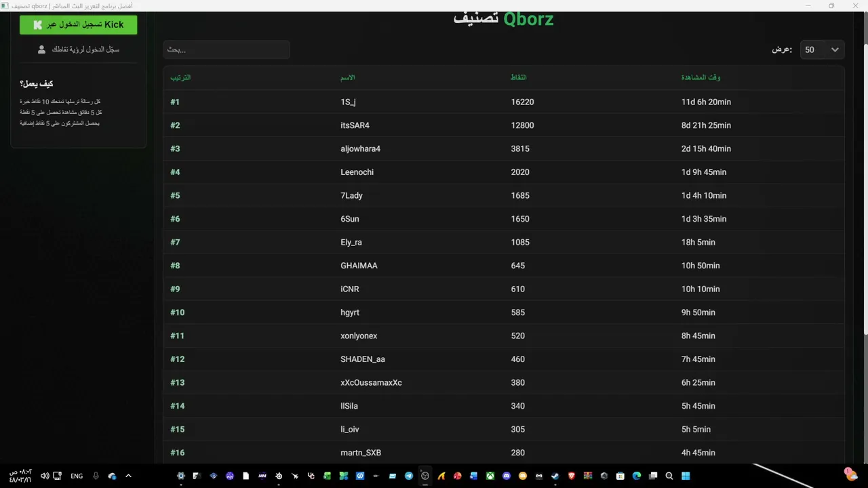Image resolution: width=868 pixels, height=488 pixels.
Task: Click the وقت المشاهدة watch time header
Action: (701, 77)
